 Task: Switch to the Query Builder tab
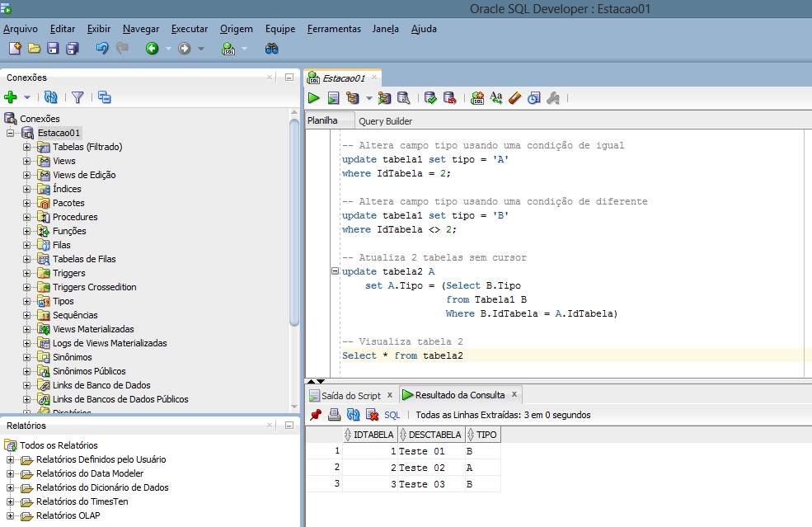(385, 121)
